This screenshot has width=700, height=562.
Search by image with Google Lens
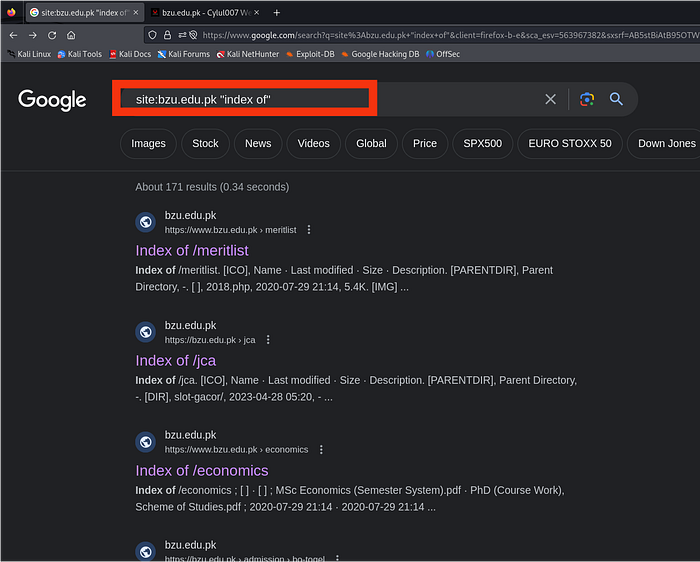(x=587, y=99)
